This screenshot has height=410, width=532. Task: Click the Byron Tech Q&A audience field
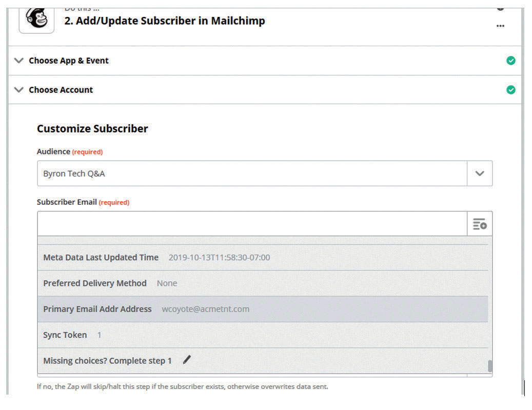point(251,173)
